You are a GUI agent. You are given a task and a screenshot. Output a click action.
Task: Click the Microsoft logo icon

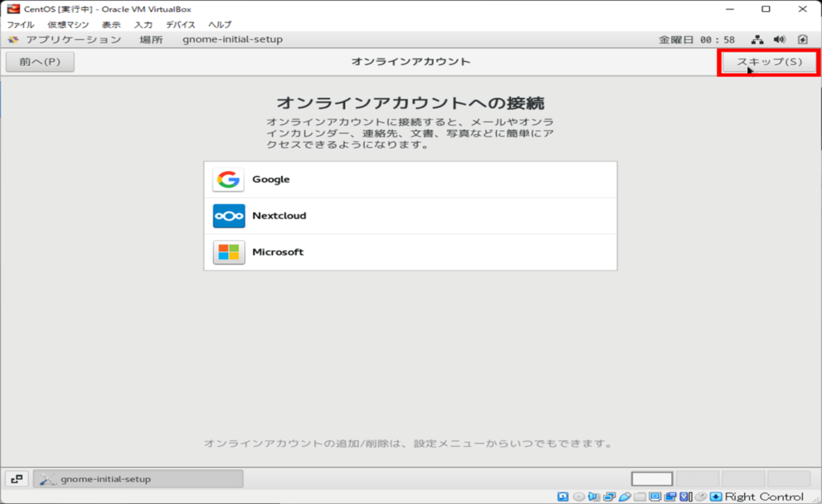(229, 252)
